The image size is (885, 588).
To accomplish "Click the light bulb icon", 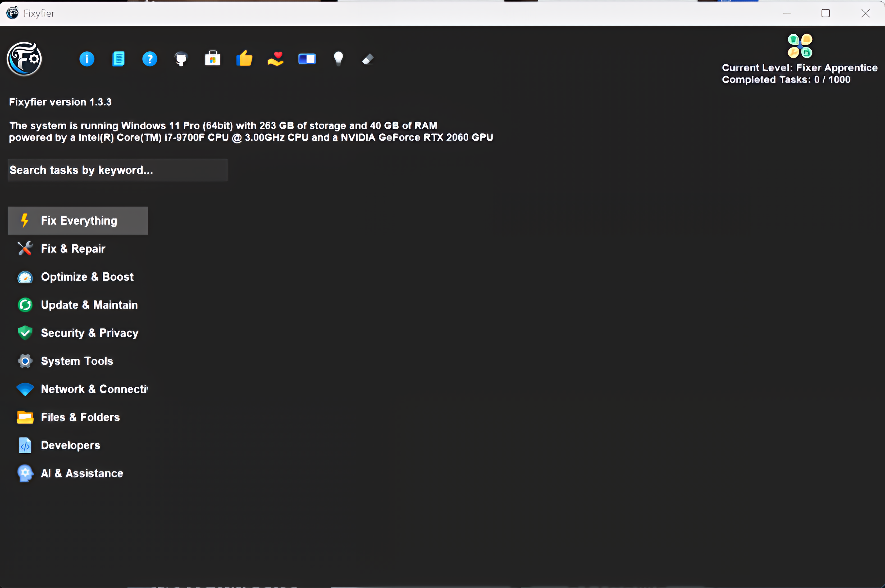I will click(x=338, y=58).
